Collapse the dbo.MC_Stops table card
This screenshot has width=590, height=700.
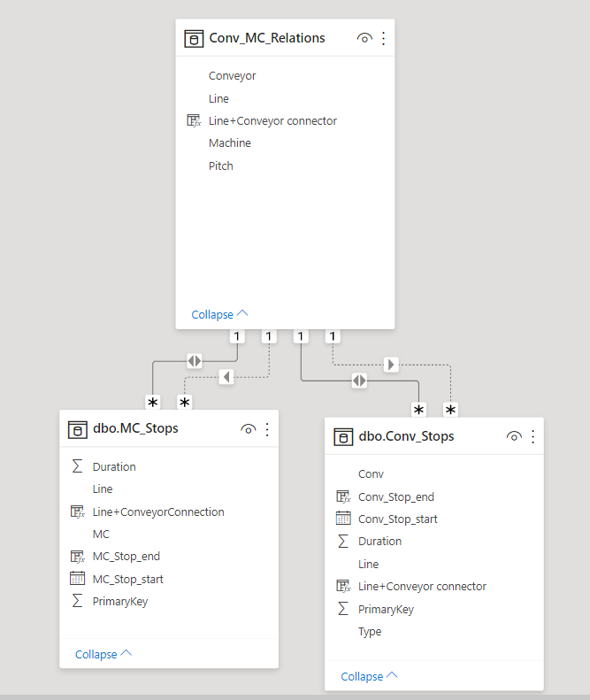[103, 654]
